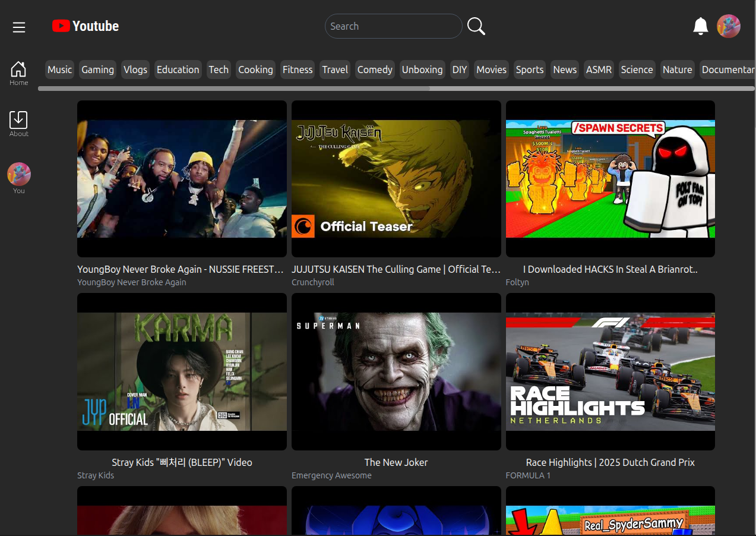
Task: Open the hamburger menu
Action: click(x=19, y=27)
